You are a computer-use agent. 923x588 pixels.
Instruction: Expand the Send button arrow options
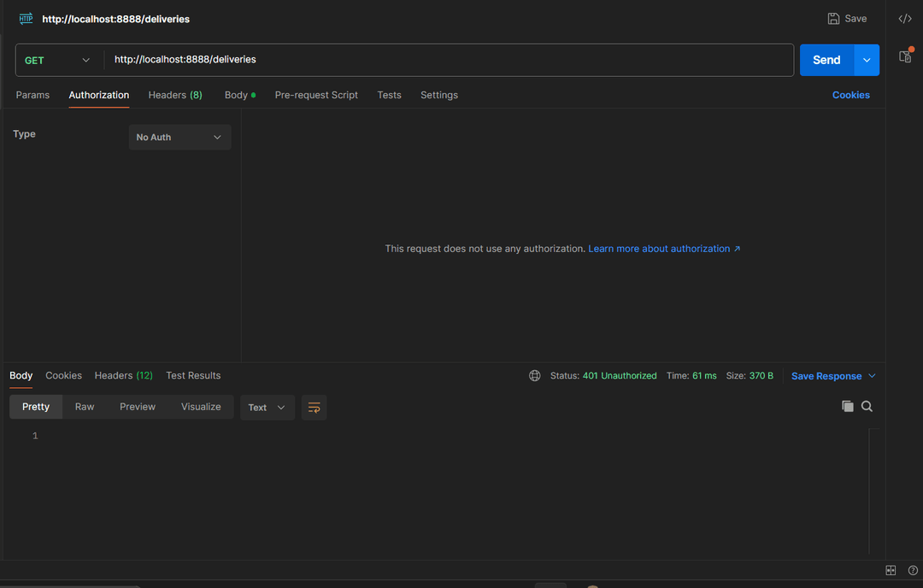tap(867, 61)
